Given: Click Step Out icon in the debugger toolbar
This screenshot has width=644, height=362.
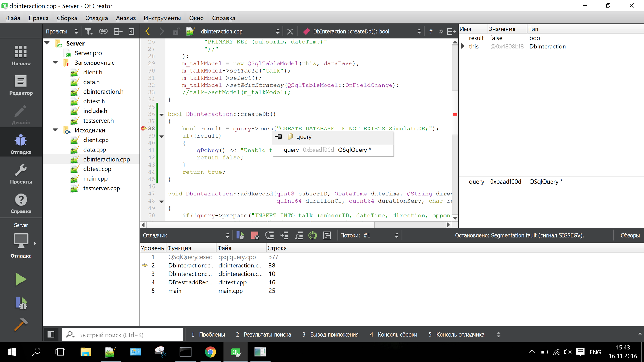Looking at the screenshot, I should click(x=298, y=235).
